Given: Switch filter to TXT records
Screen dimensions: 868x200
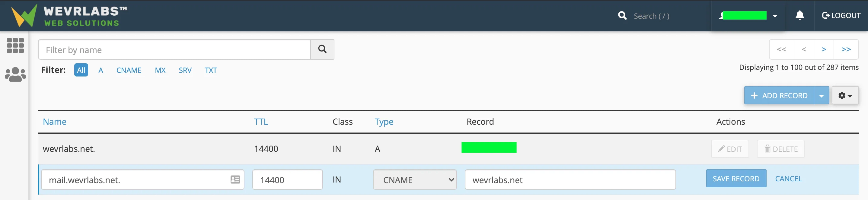Looking at the screenshot, I should pyautogui.click(x=211, y=70).
